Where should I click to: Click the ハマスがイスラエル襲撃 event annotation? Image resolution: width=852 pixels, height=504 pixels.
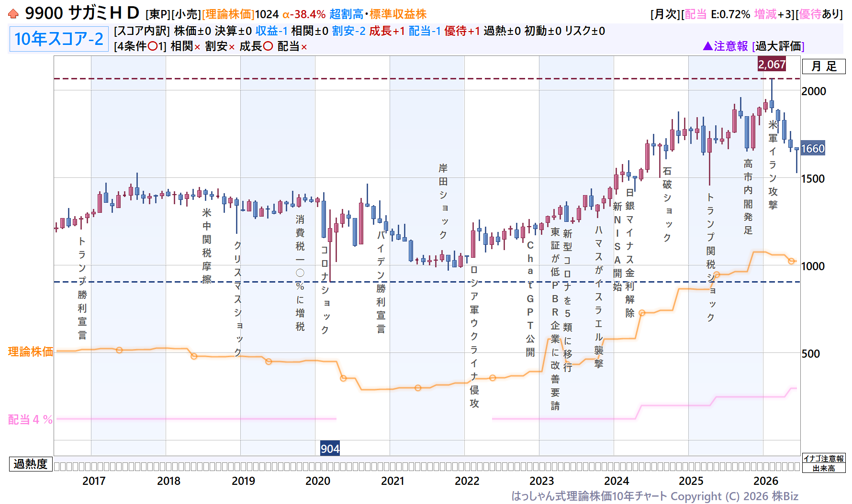(x=598, y=296)
